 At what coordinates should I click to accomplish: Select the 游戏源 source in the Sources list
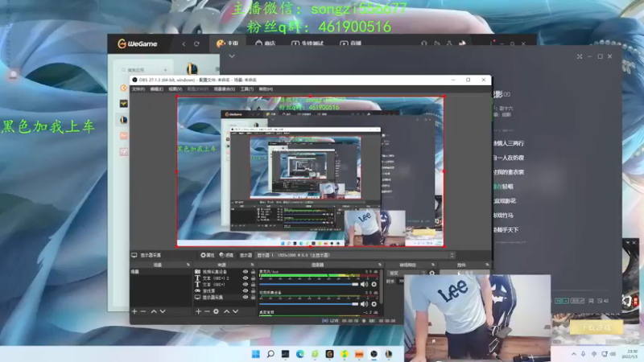[225, 290]
